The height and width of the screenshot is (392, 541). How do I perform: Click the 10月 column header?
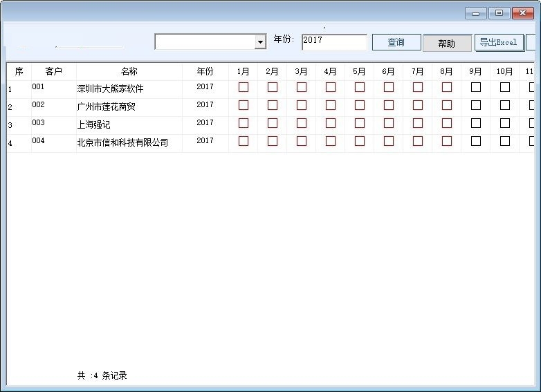[505, 72]
